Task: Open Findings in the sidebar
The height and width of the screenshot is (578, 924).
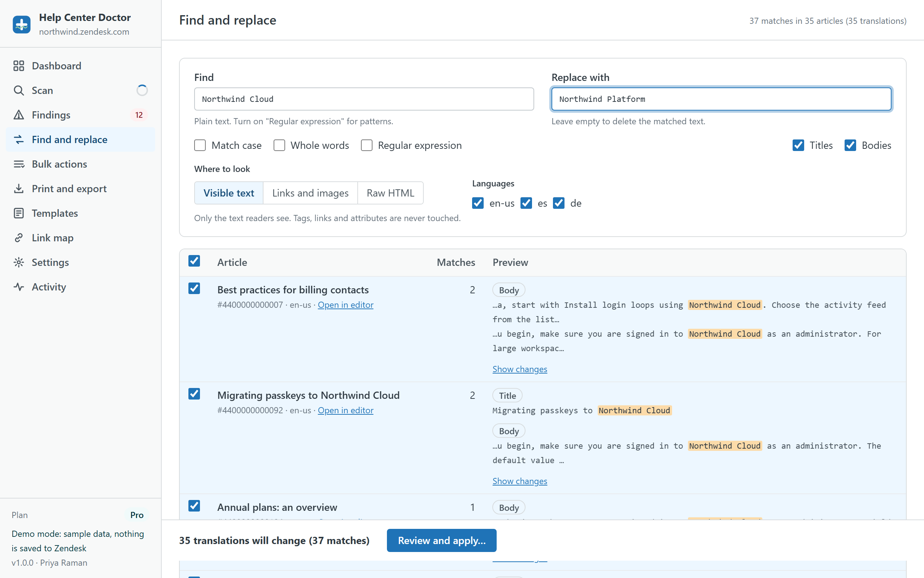Action: pyautogui.click(x=80, y=115)
